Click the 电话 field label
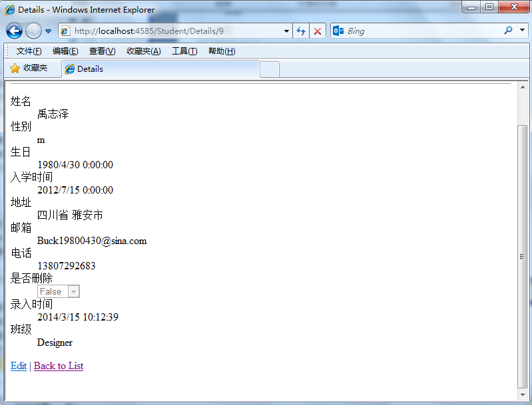 point(21,253)
